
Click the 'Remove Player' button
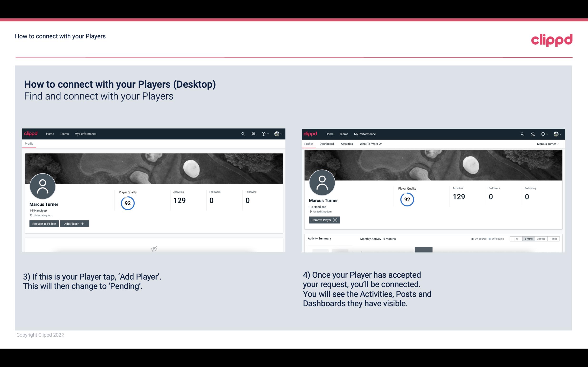323,220
